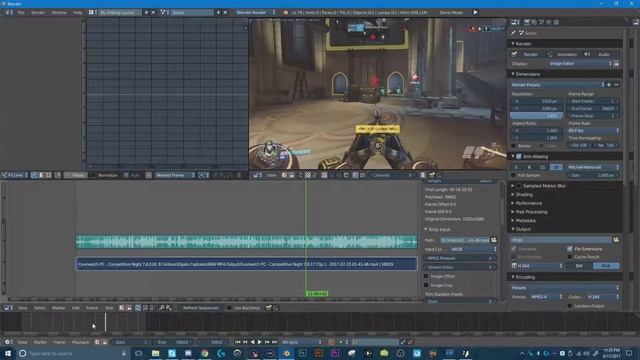Click the Render Layers properties tab icon

click(534, 22)
